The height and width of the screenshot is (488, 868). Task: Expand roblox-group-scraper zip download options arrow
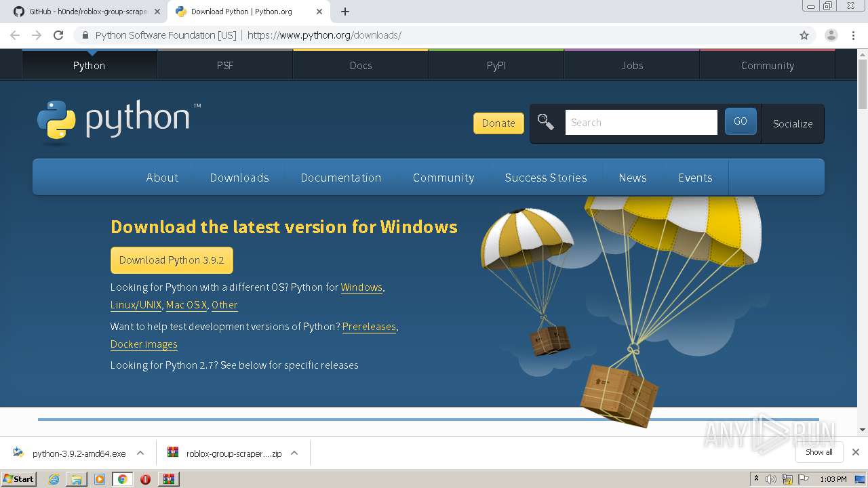click(294, 453)
